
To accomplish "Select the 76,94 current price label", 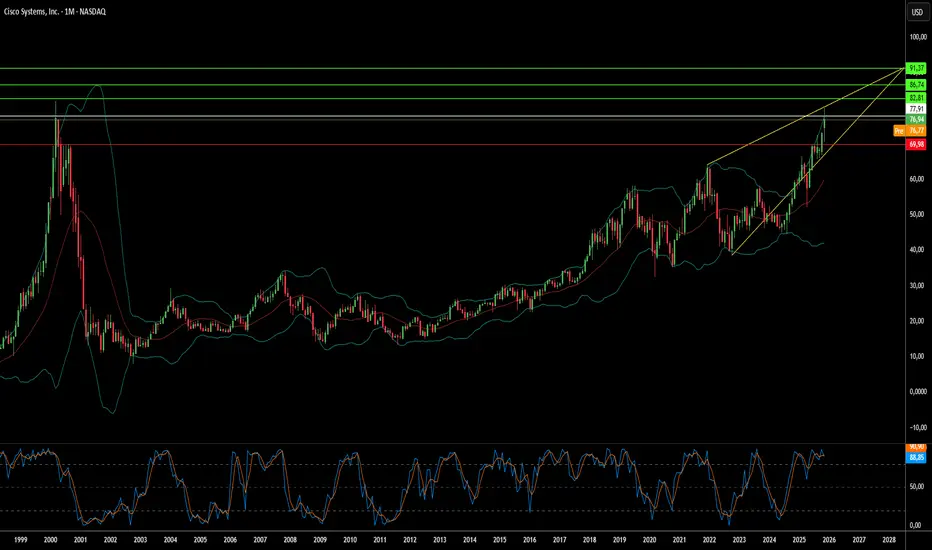I will tap(916, 119).
